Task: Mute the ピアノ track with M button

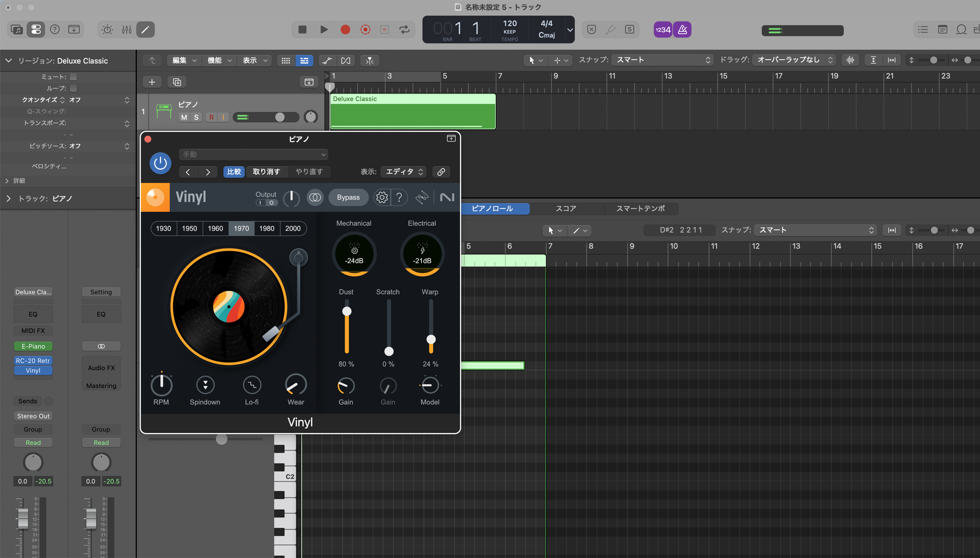Action: pyautogui.click(x=184, y=117)
